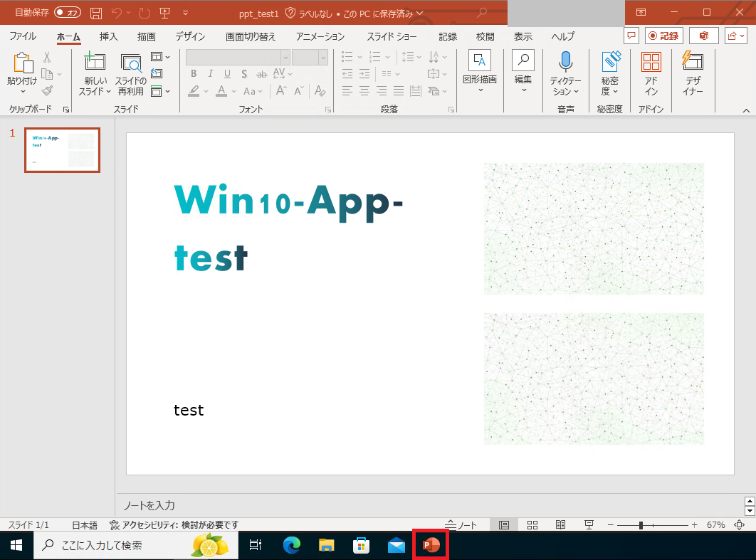Open the Insert tab
Viewport: 756px width, 560px height.
point(109,36)
